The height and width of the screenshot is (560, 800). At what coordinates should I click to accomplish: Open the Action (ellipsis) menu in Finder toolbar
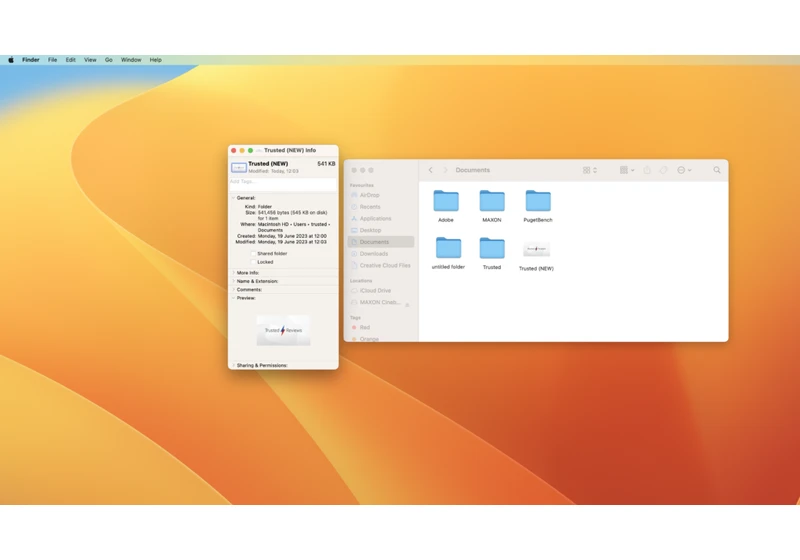pyautogui.click(x=684, y=170)
